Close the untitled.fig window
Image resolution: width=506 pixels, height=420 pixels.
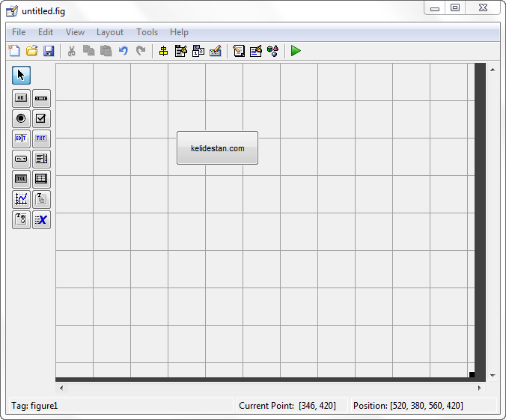[x=483, y=7]
